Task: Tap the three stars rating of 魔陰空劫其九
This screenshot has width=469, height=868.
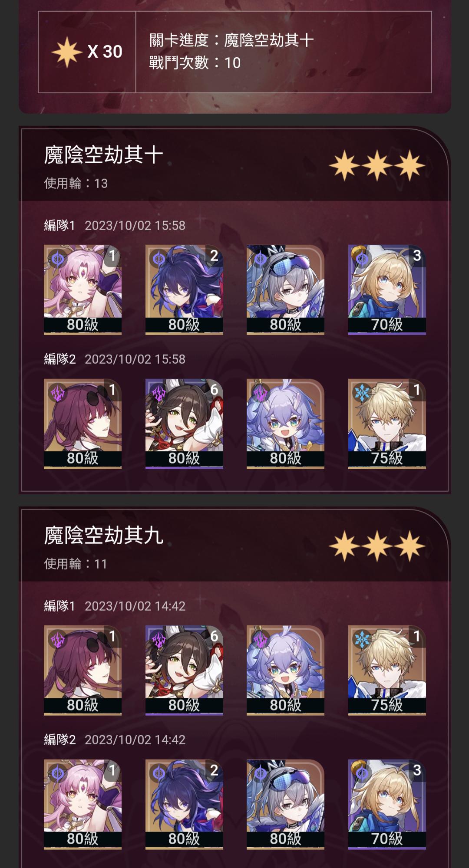Action: pyautogui.click(x=377, y=546)
